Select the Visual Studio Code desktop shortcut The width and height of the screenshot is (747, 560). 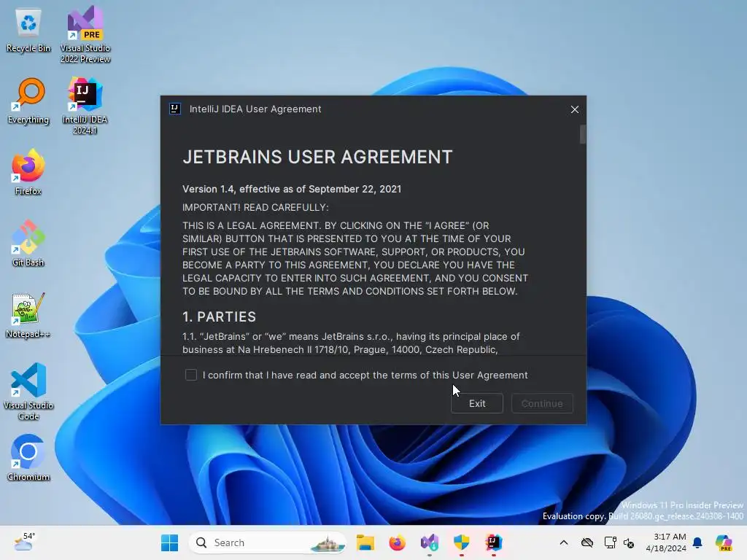tap(28, 392)
